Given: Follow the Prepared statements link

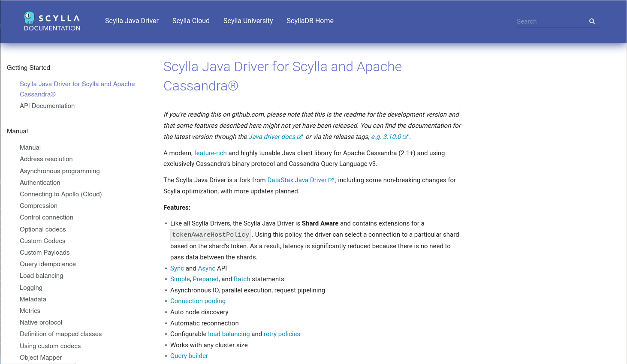Looking at the screenshot, I should [205, 279].
